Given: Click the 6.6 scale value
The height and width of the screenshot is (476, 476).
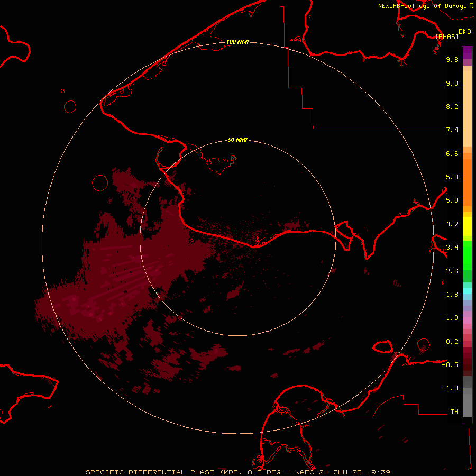Looking at the screenshot, I should (x=452, y=153).
